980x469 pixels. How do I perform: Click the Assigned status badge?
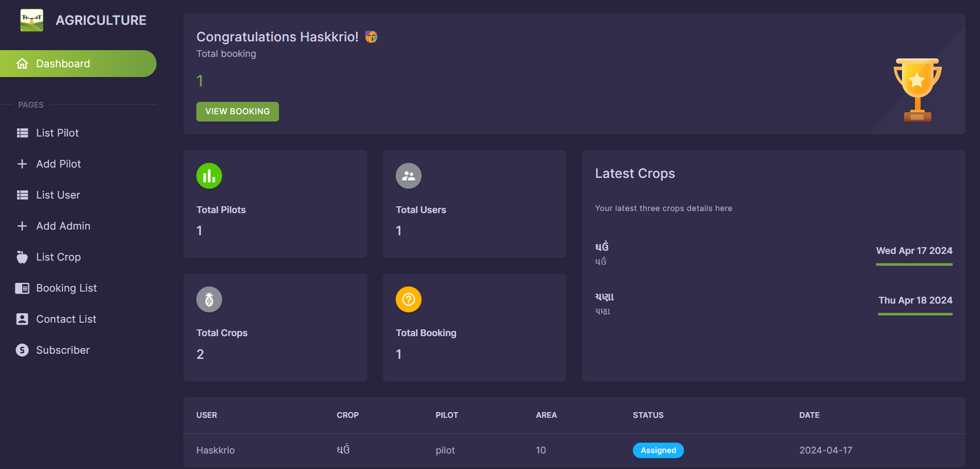(658, 451)
